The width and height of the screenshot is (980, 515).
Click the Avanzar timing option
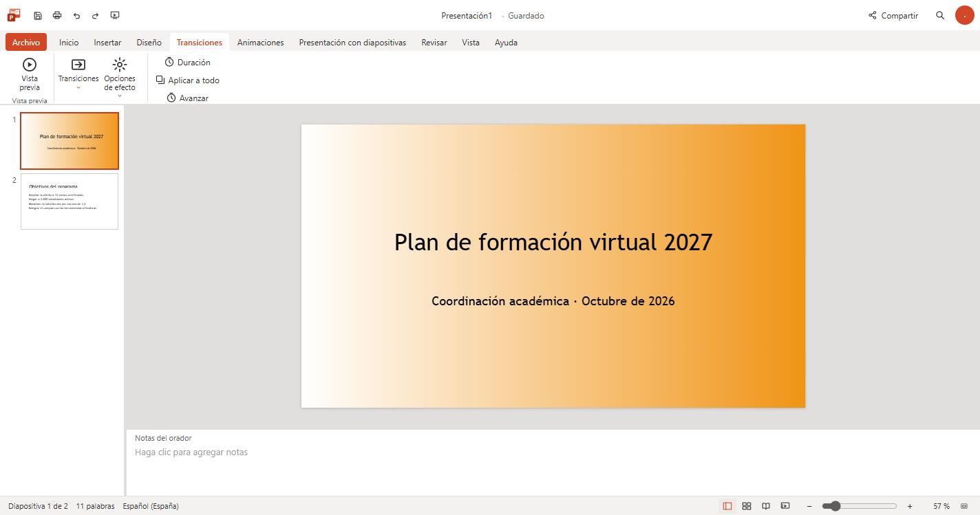(x=188, y=98)
